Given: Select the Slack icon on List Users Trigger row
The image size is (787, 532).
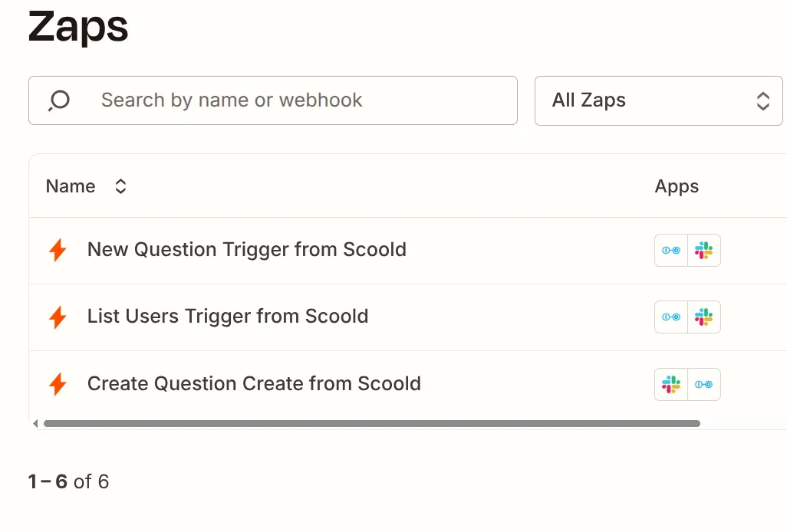Looking at the screenshot, I should point(704,317).
